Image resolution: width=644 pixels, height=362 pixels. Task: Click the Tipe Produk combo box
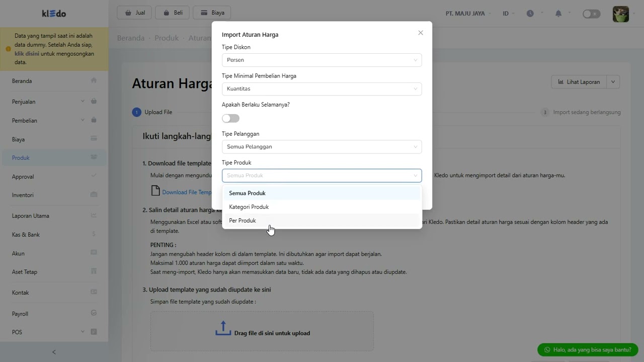[x=321, y=175]
